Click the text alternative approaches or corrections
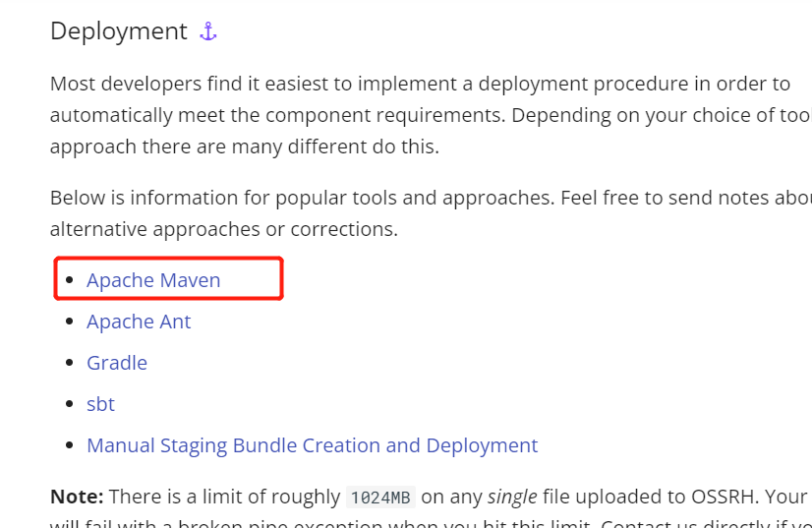The width and height of the screenshot is (812, 528). pos(224,229)
